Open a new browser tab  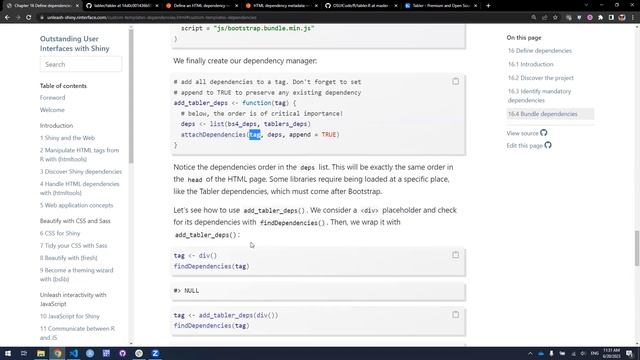pyautogui.click(x=488, y=6)
